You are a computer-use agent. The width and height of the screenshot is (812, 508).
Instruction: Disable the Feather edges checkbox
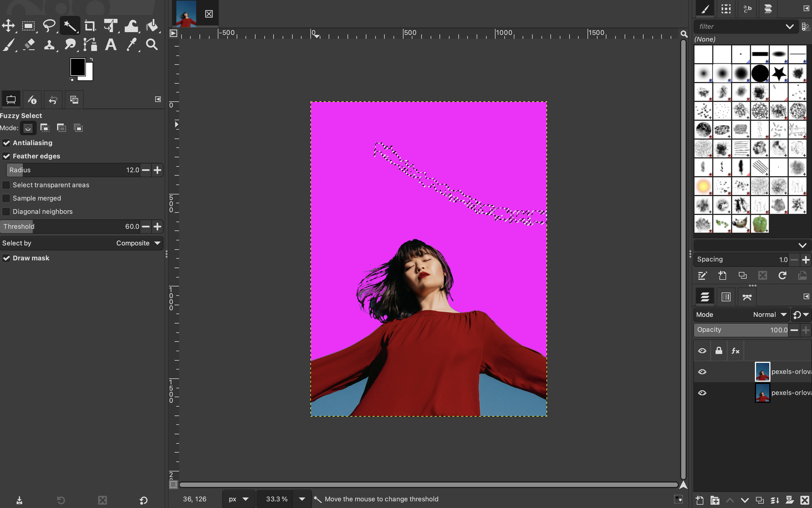click(x=6, y=156)
